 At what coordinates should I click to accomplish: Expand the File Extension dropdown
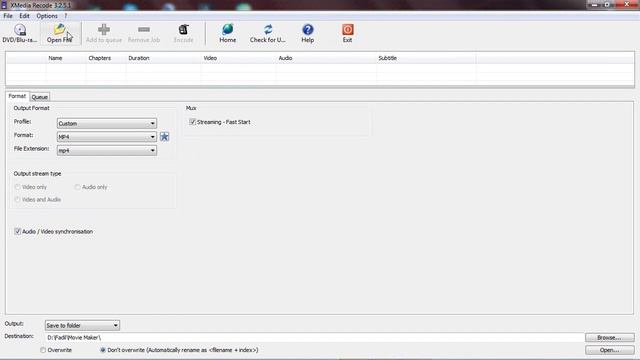pos(107,151)
